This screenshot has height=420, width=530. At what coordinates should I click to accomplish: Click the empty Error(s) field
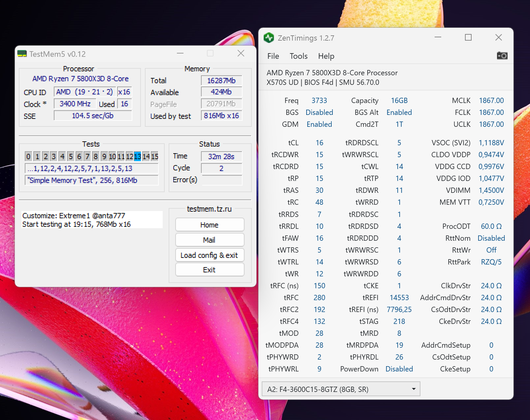pos(222,180)
